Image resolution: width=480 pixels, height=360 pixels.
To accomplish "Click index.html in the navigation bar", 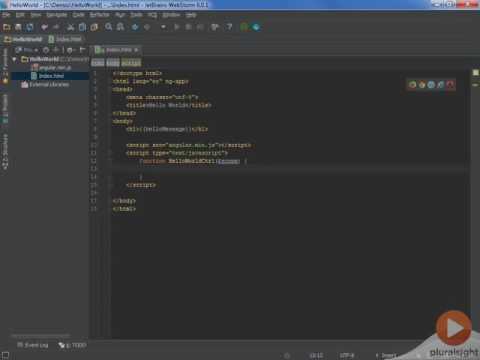I will (65, 39).
